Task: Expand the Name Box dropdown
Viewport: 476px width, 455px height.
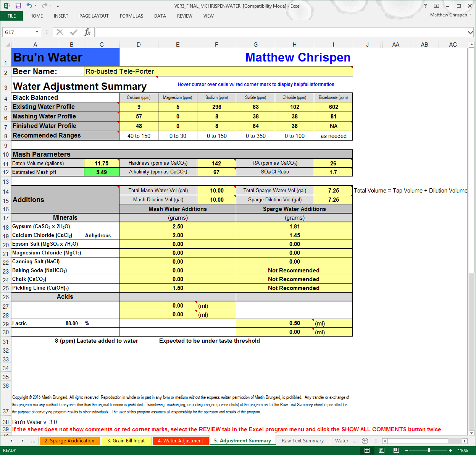Action: [x=37, y=32]
